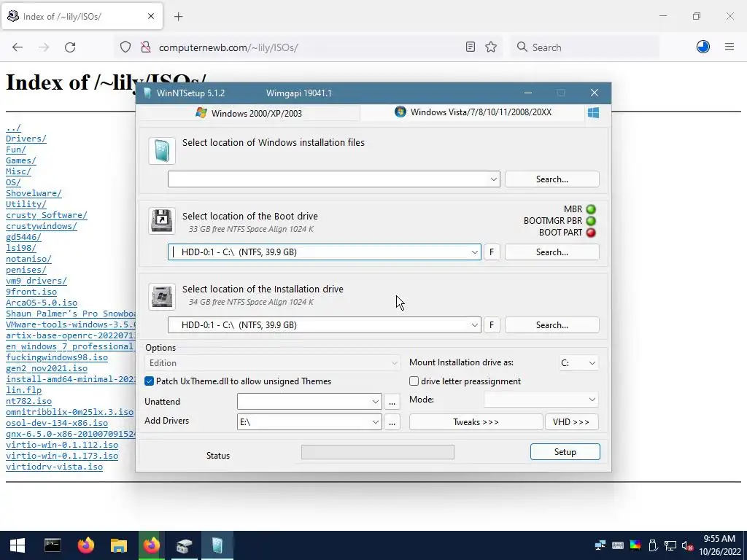Open File Explorer from the taskbar
The image size is (747, 560).
tap(119, 545)
